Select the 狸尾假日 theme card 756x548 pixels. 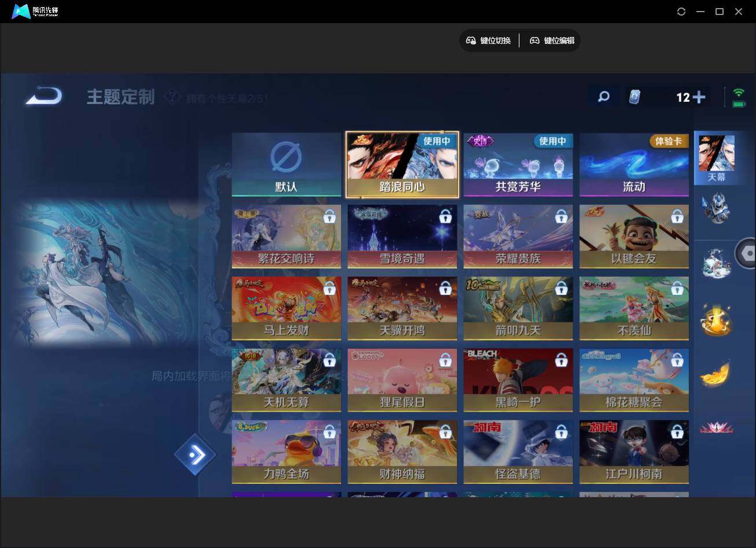click(x=402, y=380)
